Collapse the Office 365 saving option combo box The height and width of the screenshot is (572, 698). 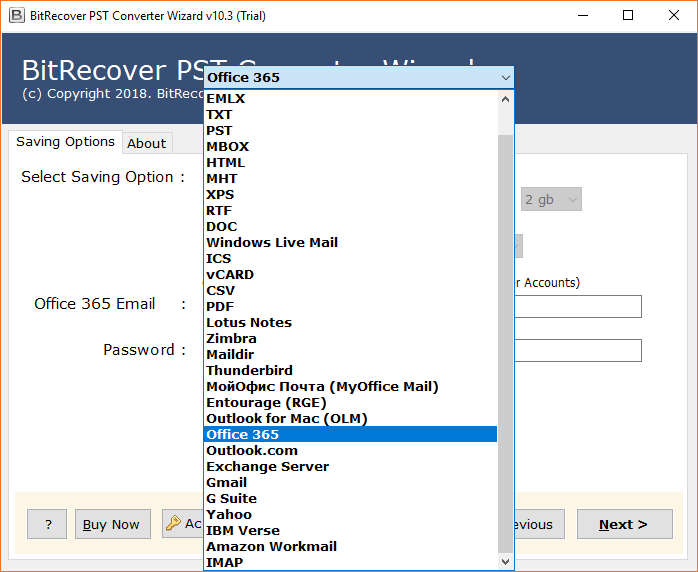[359, 77]
